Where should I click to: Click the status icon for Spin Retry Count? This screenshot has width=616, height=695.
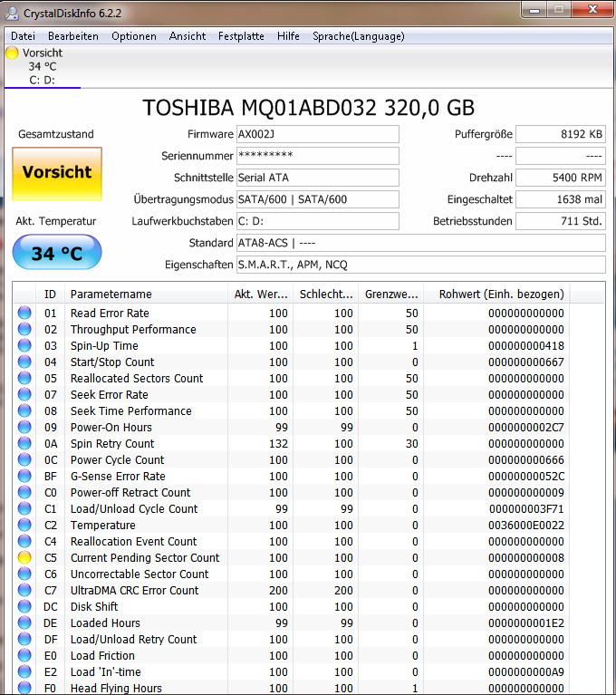coord(24,444)
